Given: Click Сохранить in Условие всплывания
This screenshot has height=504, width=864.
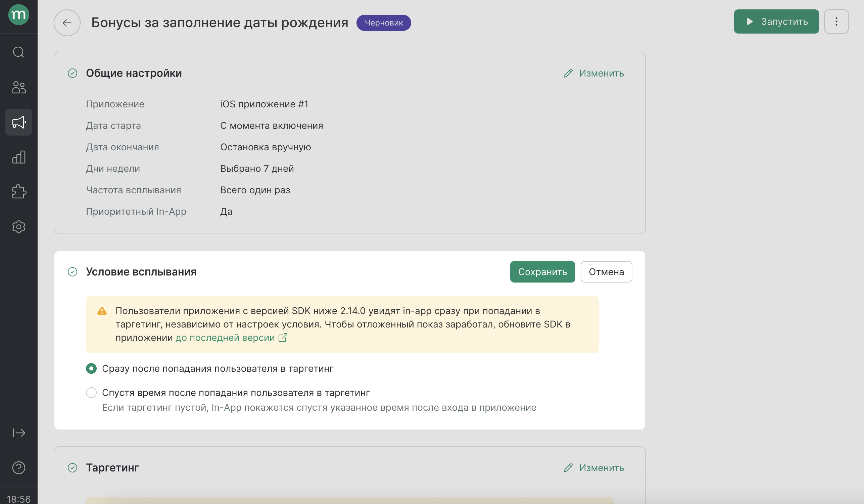Looking at the screenshot, I should tap(542, 272).
